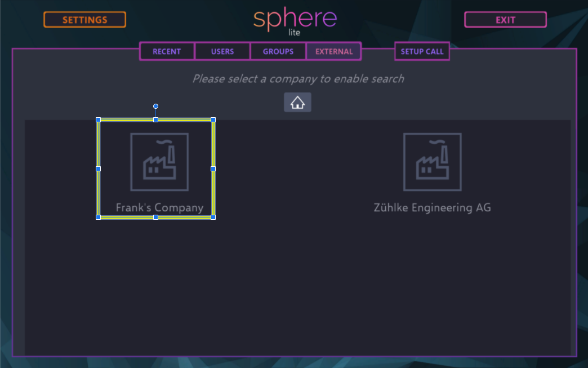Open the Groups tab
Screen dimensions: 588x368
click(x=278, y=51)
